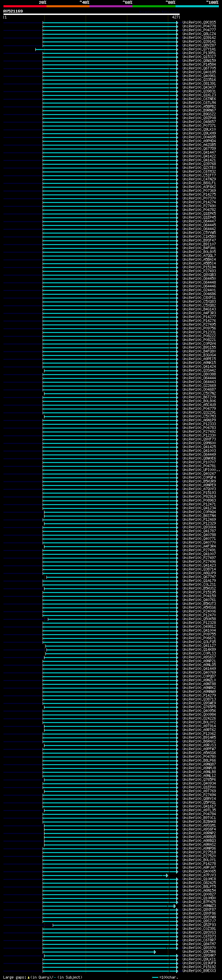Select hit label UniRef100_Q9XF86
The width and height of the screenshot is (222, 980).
(x=199, y=913)
